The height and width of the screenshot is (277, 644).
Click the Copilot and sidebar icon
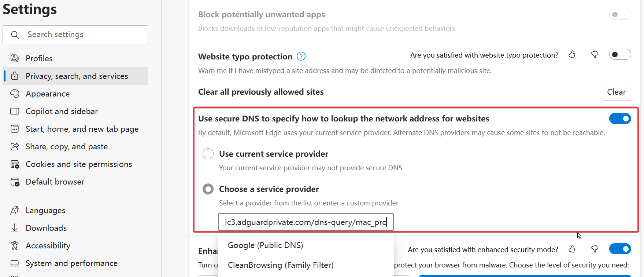click(15, 111)
